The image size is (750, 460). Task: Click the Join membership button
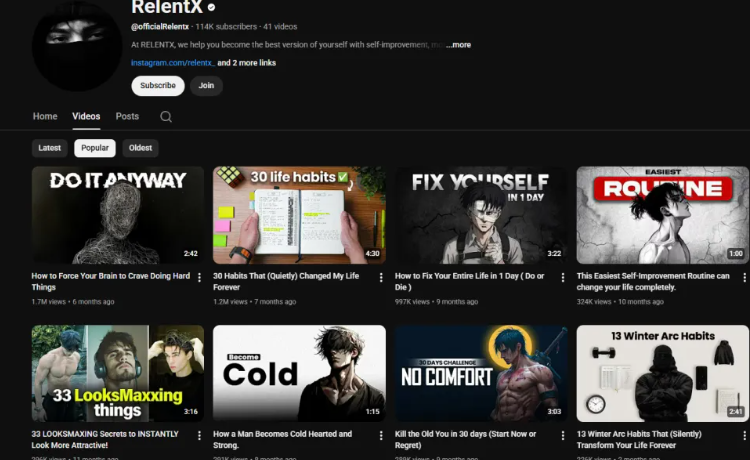(206, 86)
